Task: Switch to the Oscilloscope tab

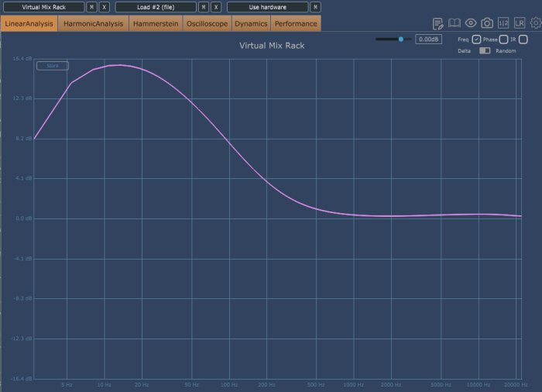Action: pos(207,23)
